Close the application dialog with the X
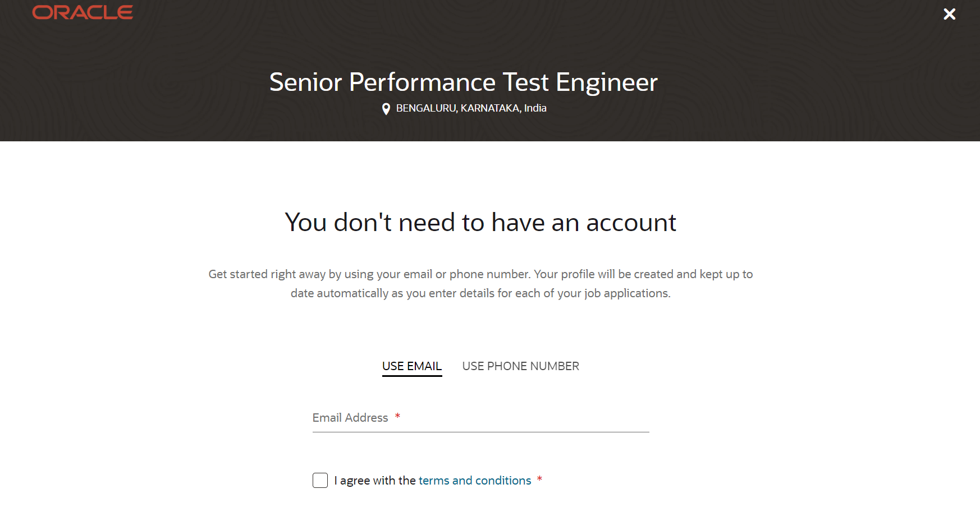 click(x=949, y=14)
